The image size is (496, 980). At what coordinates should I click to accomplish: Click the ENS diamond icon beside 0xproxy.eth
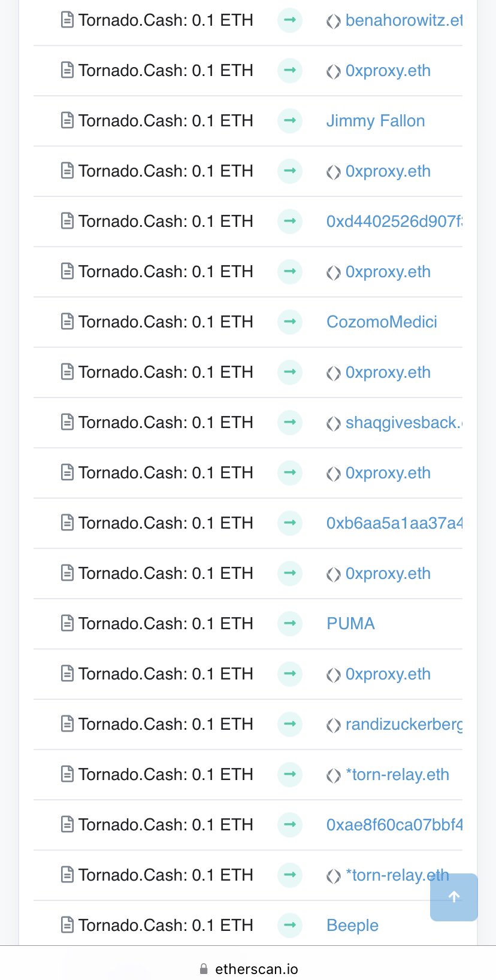click(333, 71)
